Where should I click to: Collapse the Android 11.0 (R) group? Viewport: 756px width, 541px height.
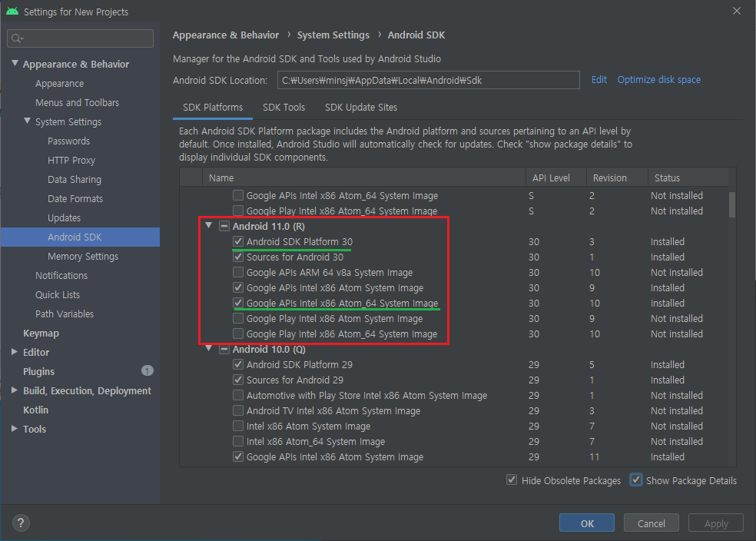click(209, 225)
